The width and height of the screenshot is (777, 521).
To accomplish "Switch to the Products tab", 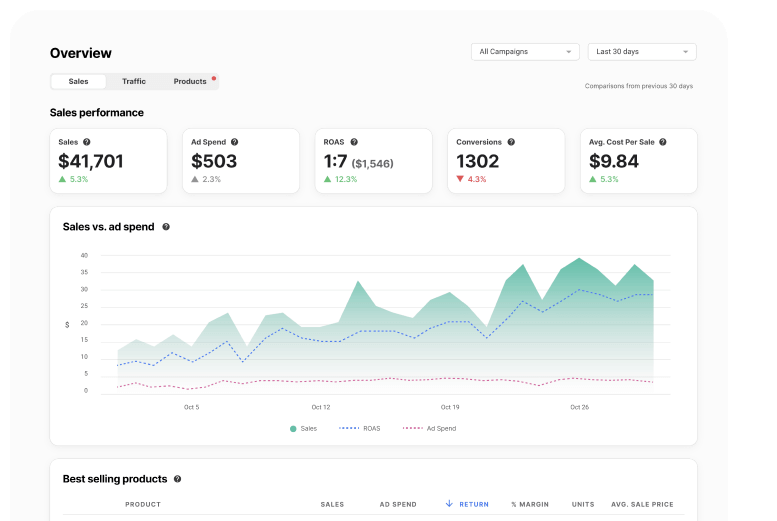I will point(190,81).
